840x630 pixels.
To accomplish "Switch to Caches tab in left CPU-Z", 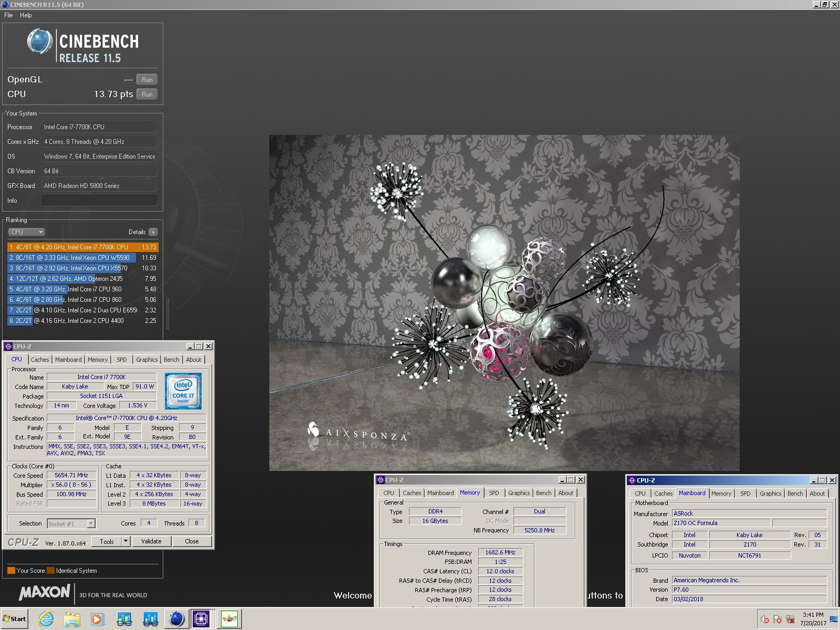I will coord(39,360).
